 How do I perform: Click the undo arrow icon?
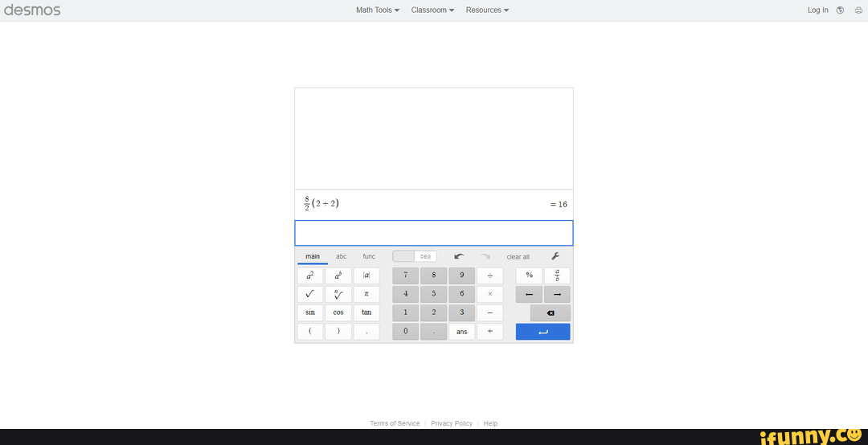pos(459,256)
